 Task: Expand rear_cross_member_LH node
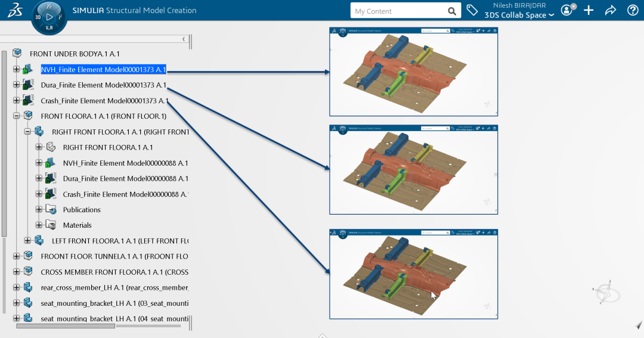(x=17, y=287)
